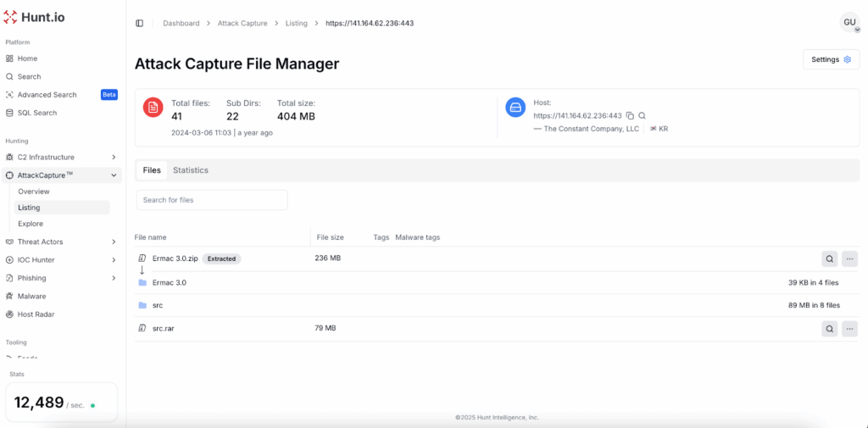Click the Settings button
The height and width of the screenshot is (428, 868).
click(x=831, y=60)
